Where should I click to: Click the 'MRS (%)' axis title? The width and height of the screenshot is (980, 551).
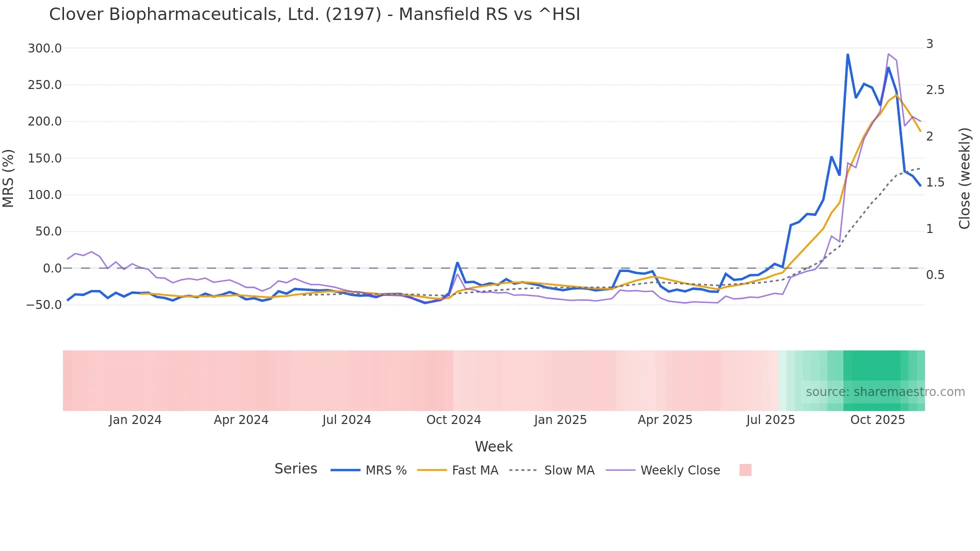click(x=8, y=178)
